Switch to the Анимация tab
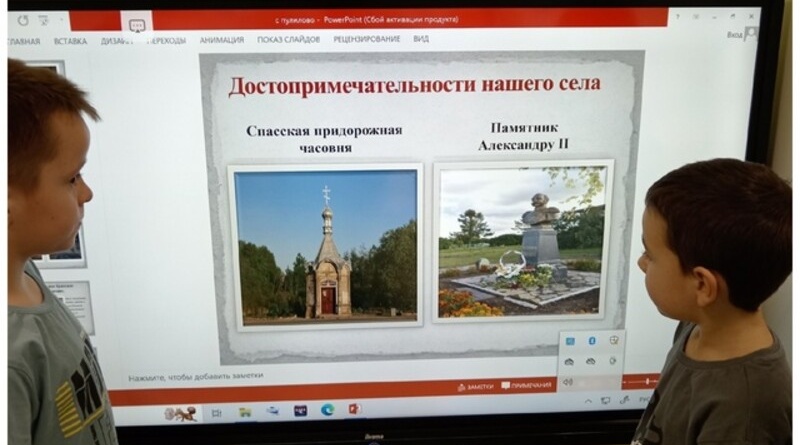The image size is (800, 445). point(221,40)
